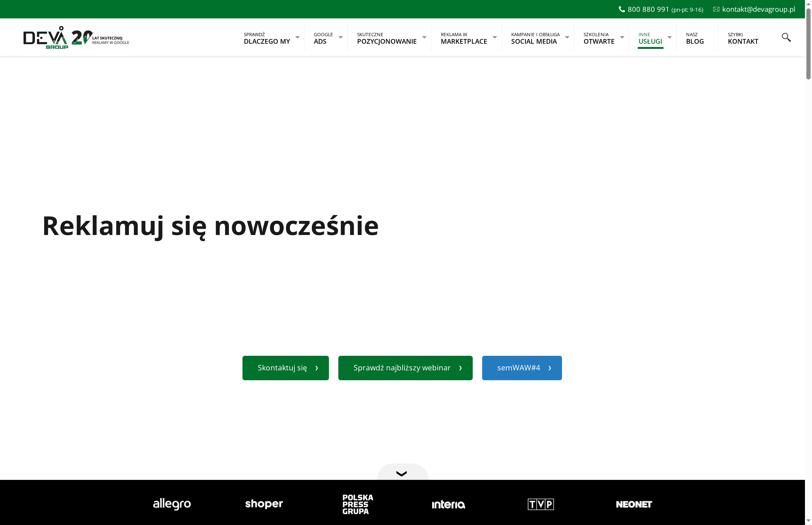Expand the SZKOLENIA OTWARTE dropdown arrow

pos(622,37)
